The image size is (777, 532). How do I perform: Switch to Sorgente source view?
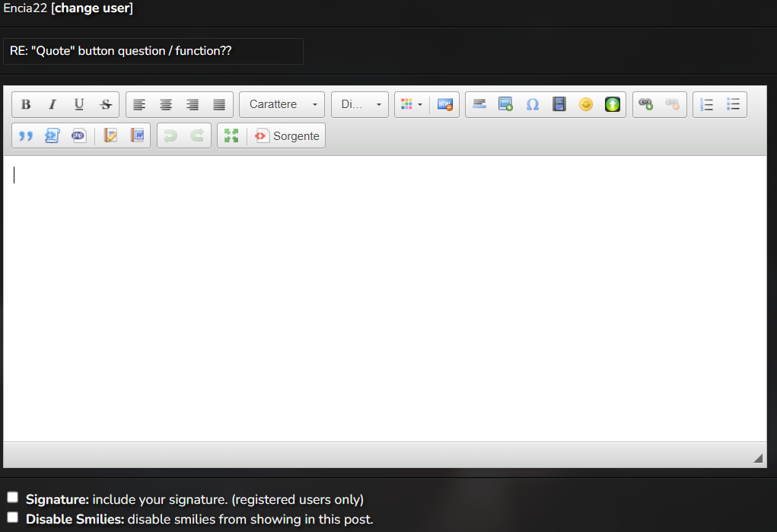coord(287,135)
